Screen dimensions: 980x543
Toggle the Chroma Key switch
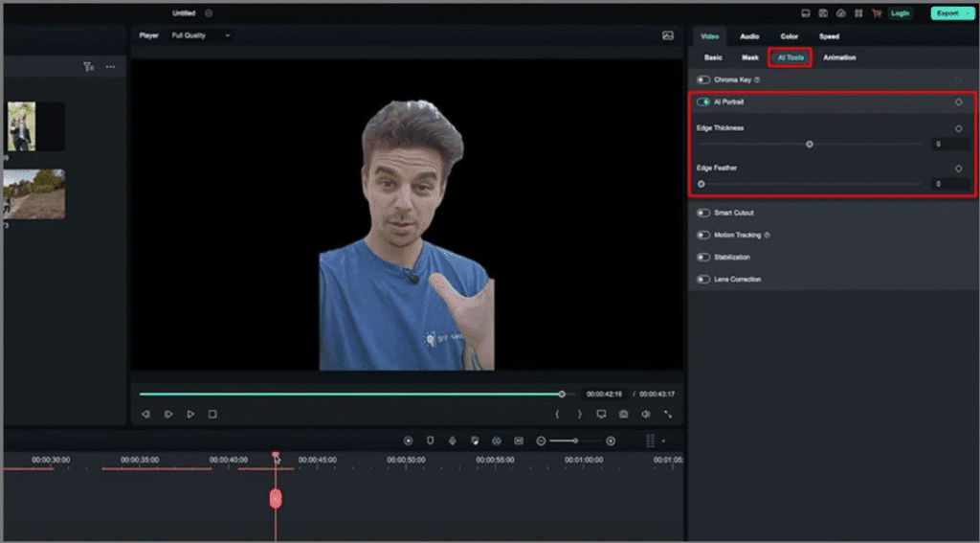pyautogui.click(x=703, y=80)
